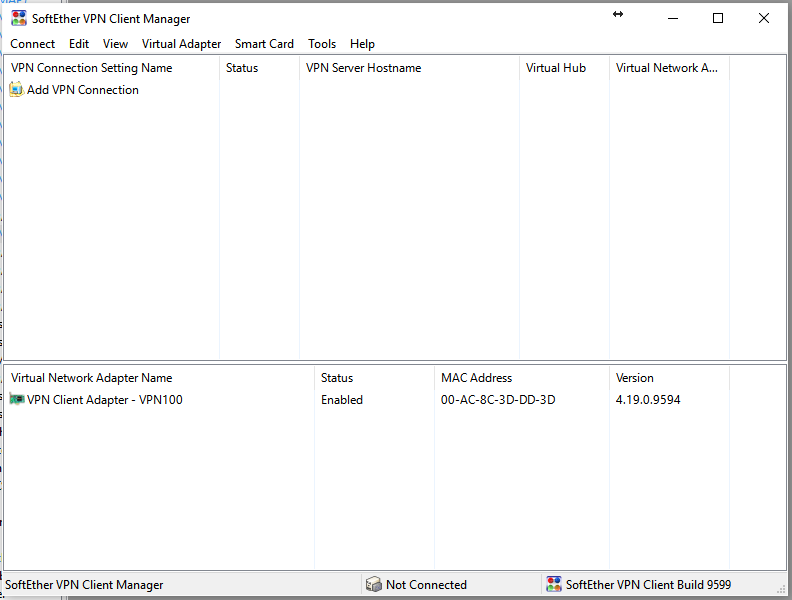
Task: Open the Help menu
Action: coord(362,44)
